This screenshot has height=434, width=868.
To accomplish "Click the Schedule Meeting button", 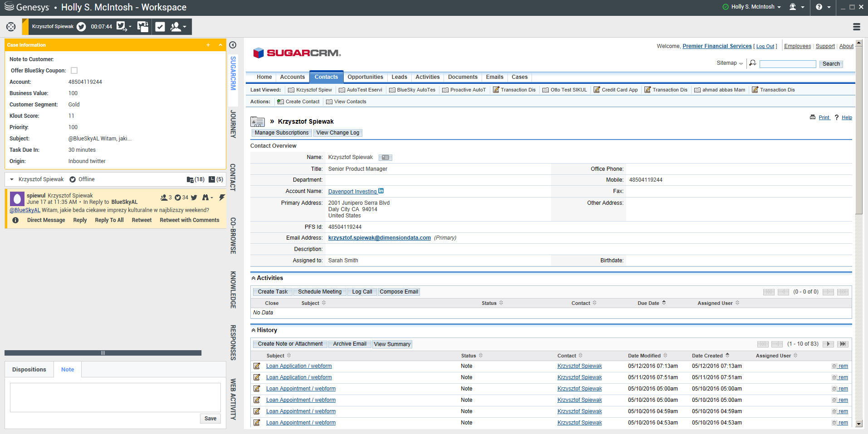I will pyautogui.click(x=320, y=292).
